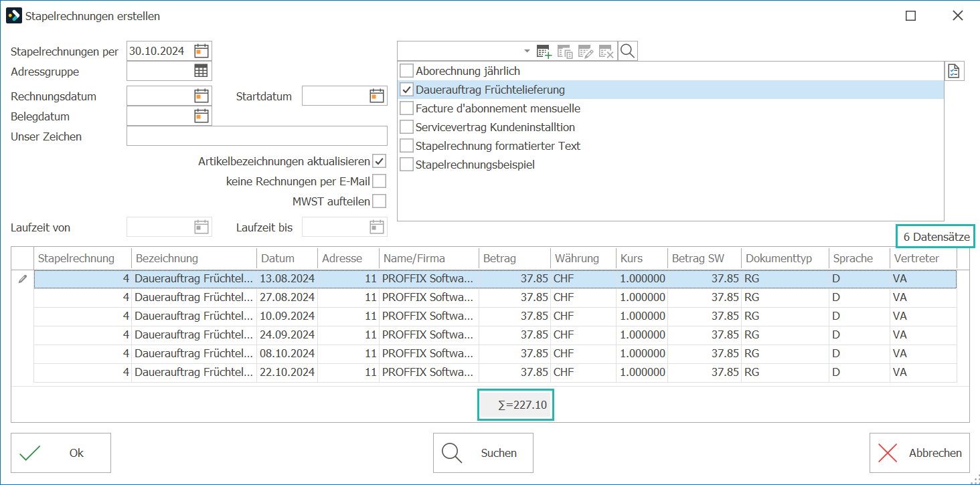Open the Adressgruppe selection table icon
The height and width of the screenshot is (485, 980).
[x=201, y=71]
